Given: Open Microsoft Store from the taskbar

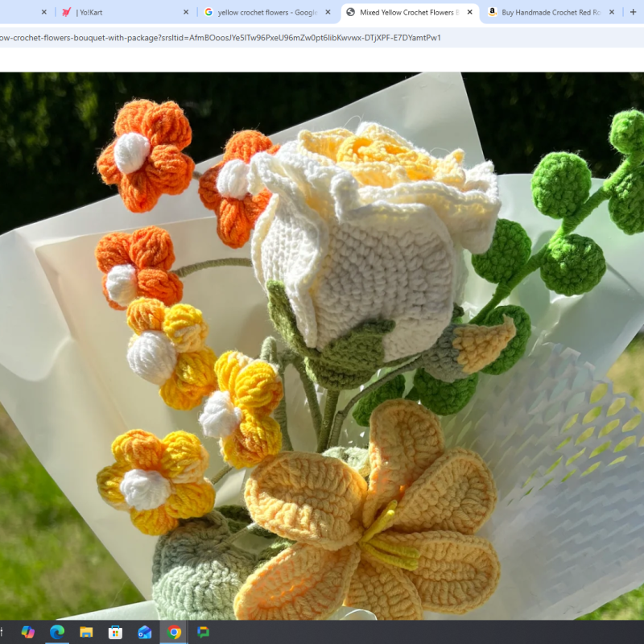Looking at the screenshot, I should (x=115, y=633).
